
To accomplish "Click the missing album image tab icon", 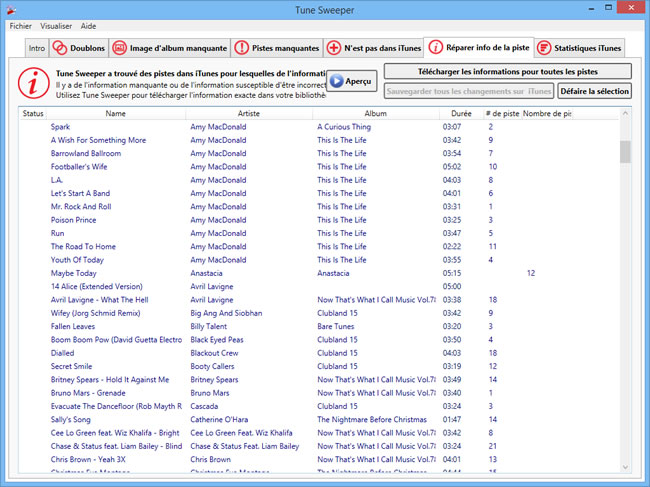I will pyautogui.click(x=119, y=48).
